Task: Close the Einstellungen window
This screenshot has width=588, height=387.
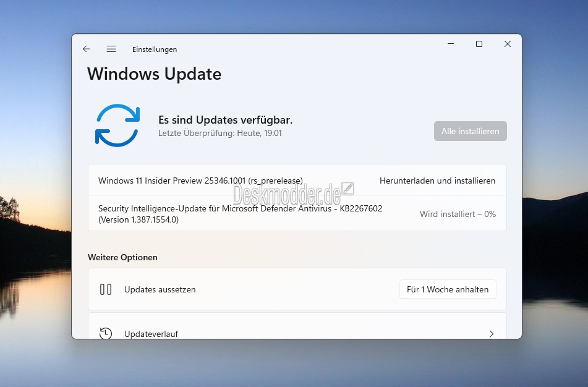Action: click(x=508, y=44)
